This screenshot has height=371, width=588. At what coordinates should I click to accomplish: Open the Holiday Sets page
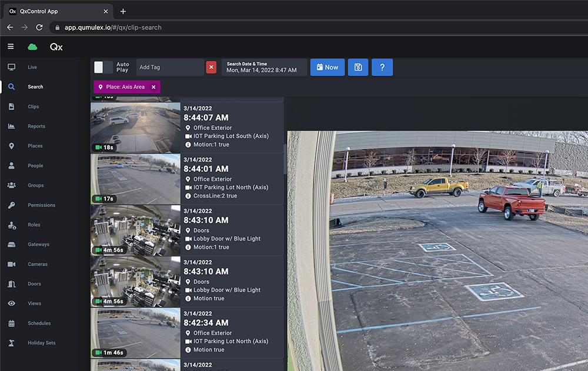(x=42, y=343)
